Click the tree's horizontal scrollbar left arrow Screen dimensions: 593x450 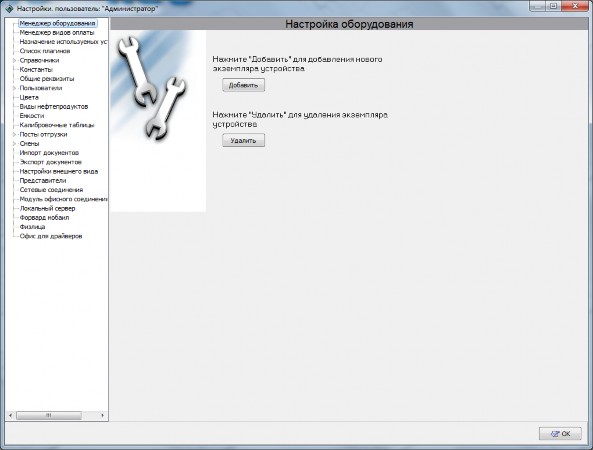pos(11,415)
